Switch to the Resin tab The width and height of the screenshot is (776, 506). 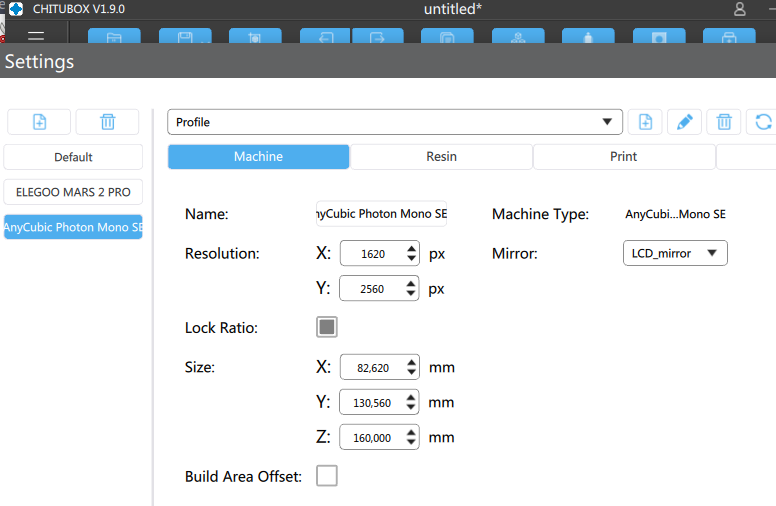pos(441,156)
